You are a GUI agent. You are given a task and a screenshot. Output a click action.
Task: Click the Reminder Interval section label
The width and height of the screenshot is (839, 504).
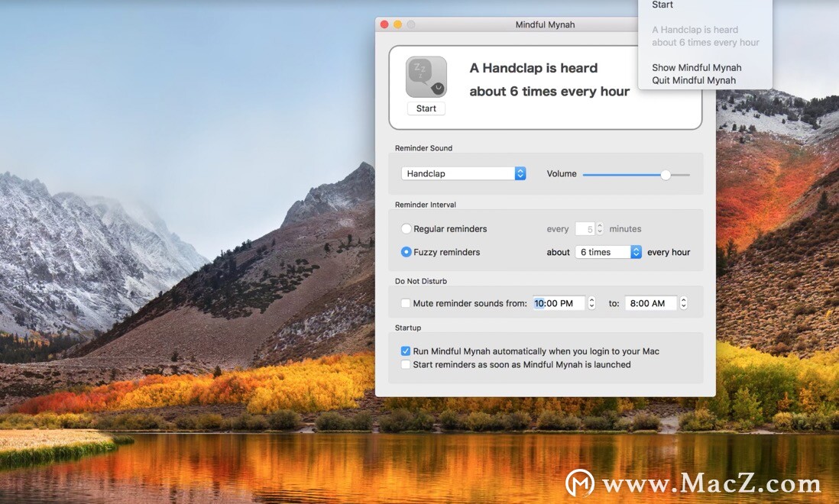[426, 205]
